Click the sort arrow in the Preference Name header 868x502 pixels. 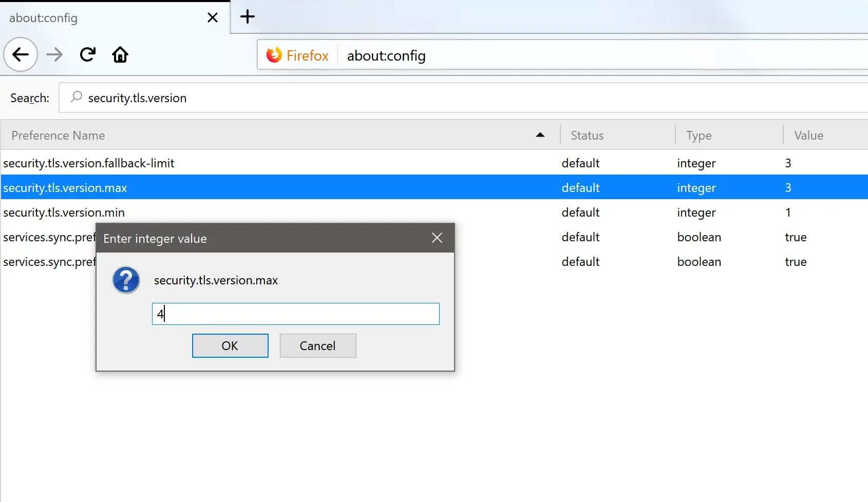click(540, 135)
